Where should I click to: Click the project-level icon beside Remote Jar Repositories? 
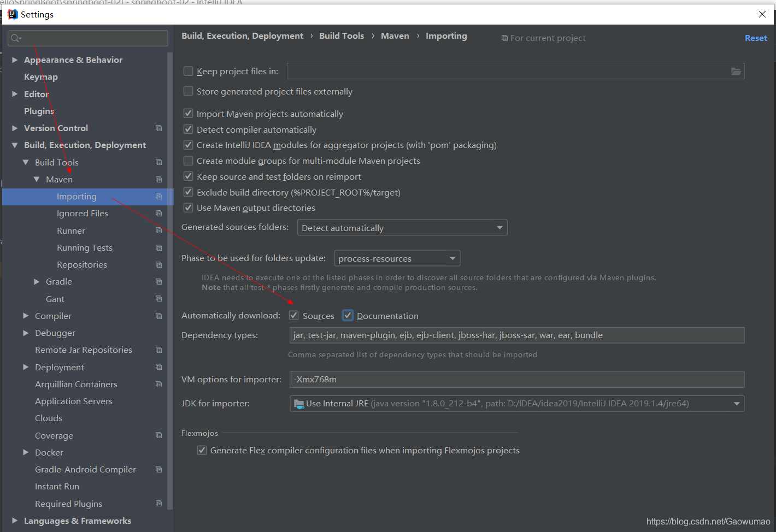(158, 350)
